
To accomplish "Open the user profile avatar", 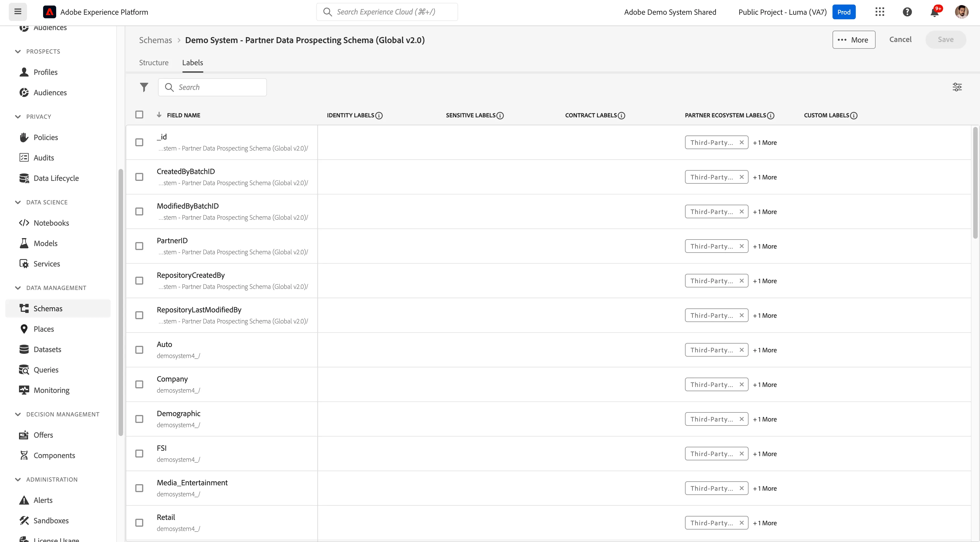I will [962, 12].
